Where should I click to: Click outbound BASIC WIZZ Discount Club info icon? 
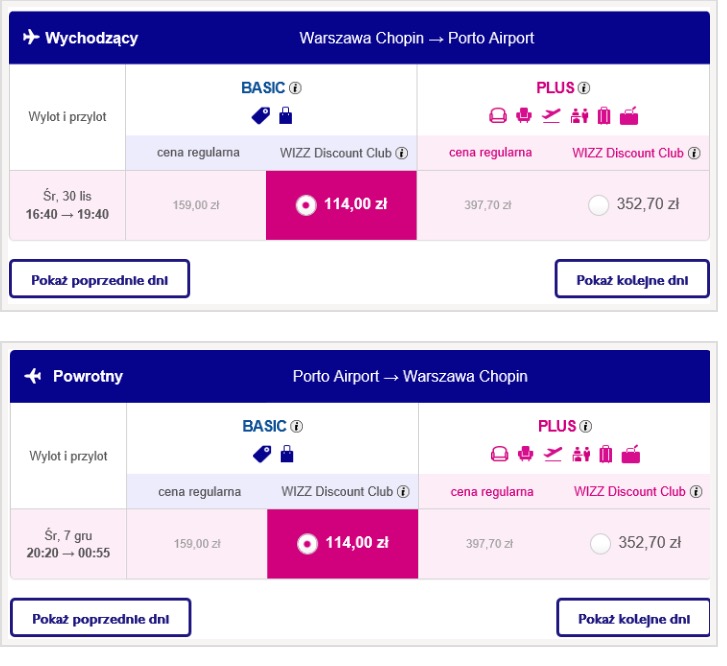(402, 153)
